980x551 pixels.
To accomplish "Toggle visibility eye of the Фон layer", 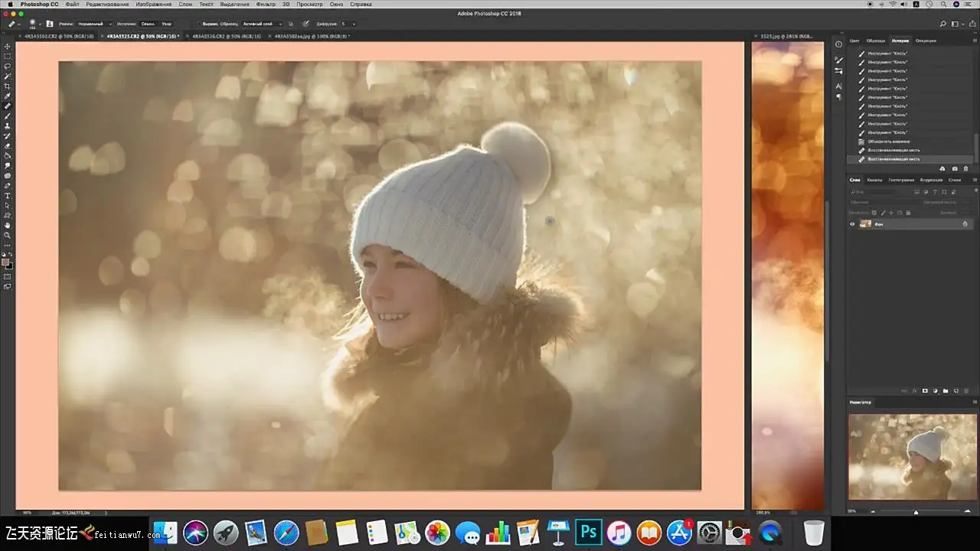I will tap(852, 224).
